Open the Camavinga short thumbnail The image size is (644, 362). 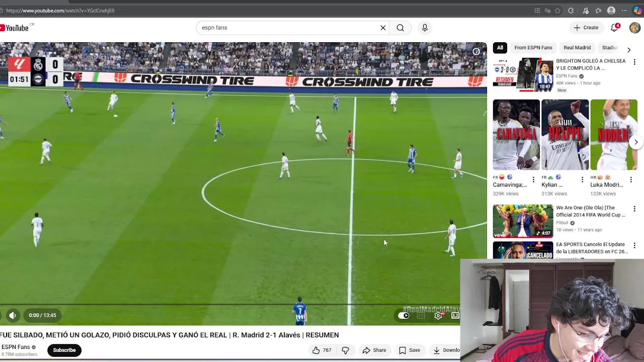(516, 135)
